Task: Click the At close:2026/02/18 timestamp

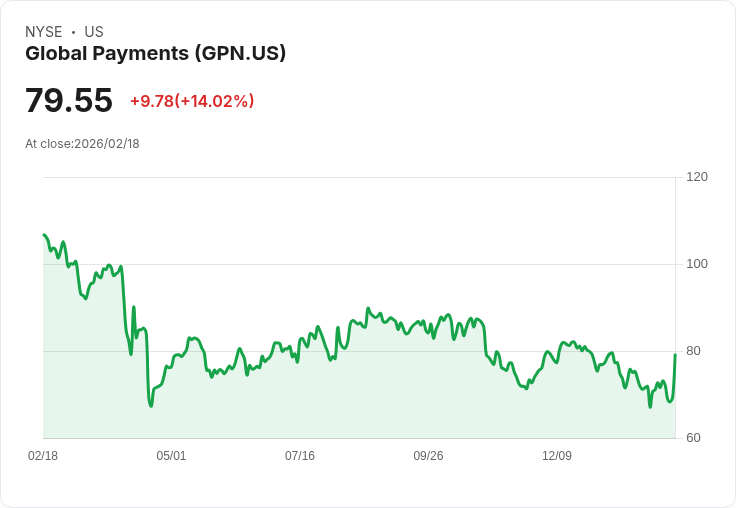Action: (82, 144)
